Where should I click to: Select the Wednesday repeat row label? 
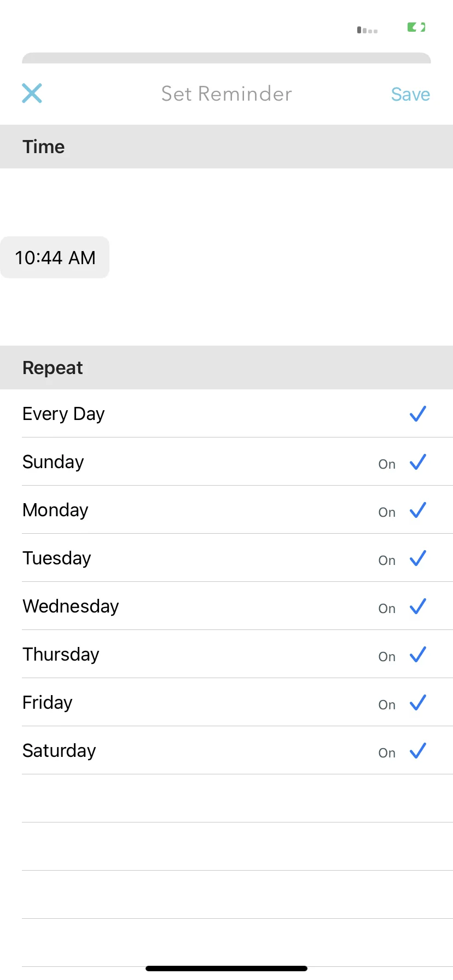pos(71,606)
